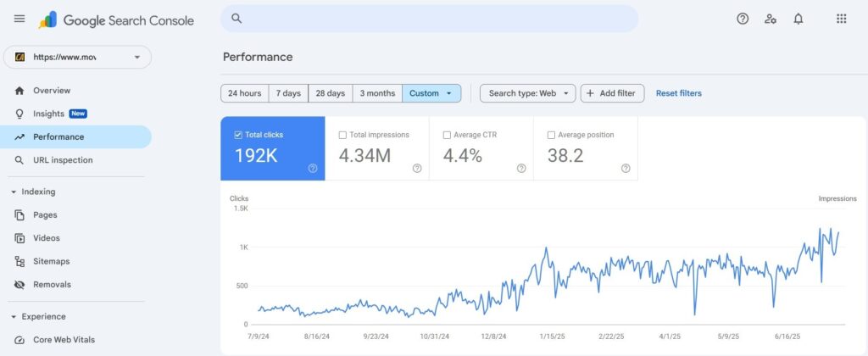Open the Custom date range dropdown
This screenshot has width=868, height=356.
click(x=431, y=93)
